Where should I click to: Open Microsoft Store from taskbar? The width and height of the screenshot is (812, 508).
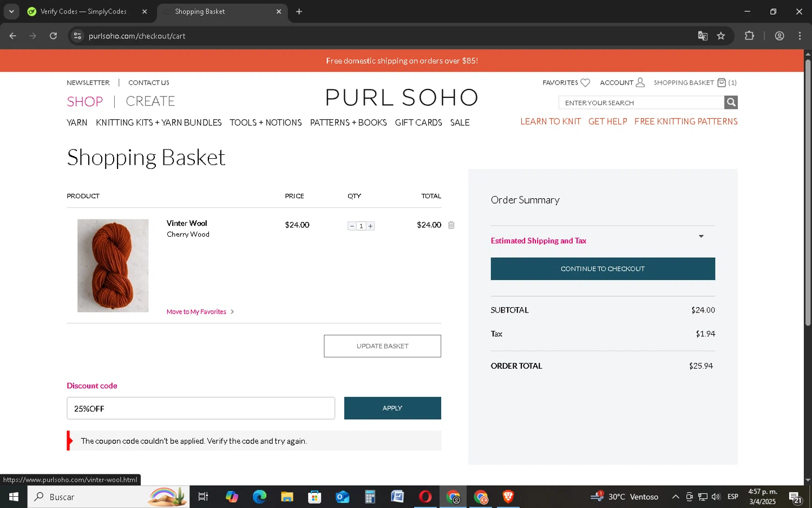pyautogui.click(x=315, y=497)
